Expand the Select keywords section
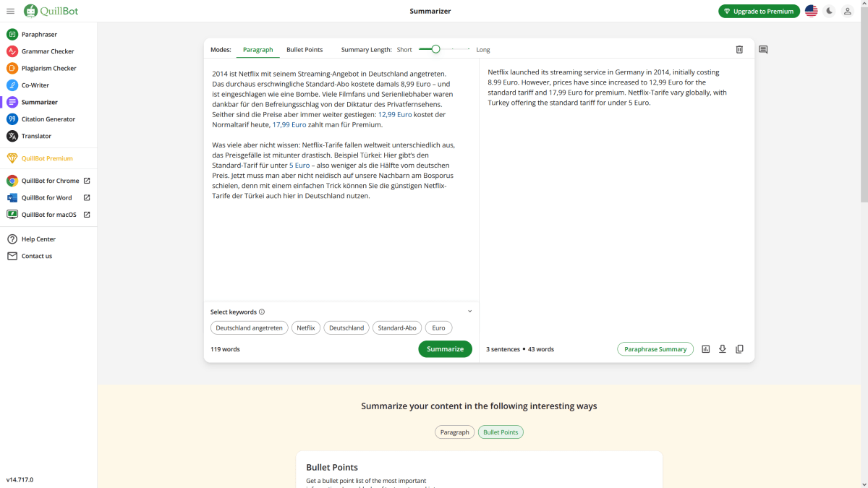 tap(469, 311)
